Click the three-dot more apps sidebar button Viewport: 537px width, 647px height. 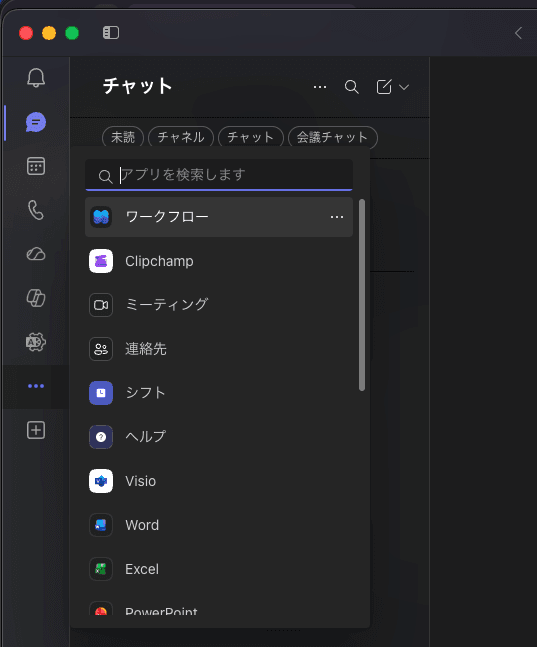36,386
